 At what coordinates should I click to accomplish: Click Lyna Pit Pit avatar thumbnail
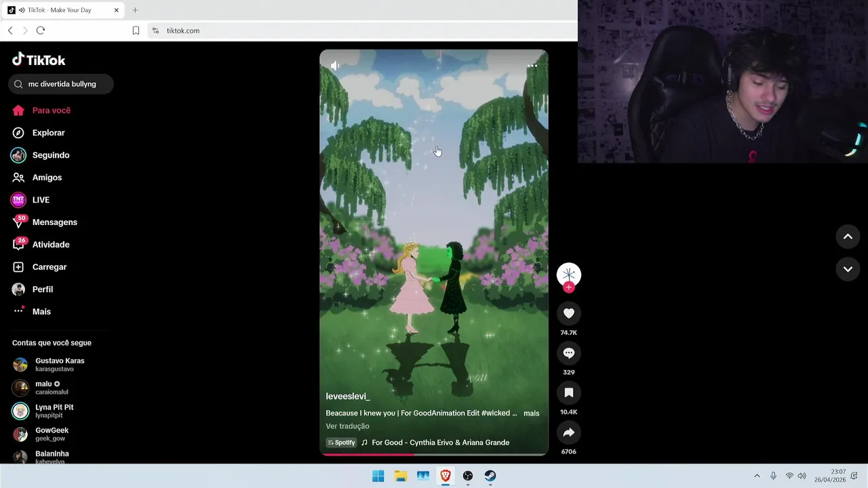coord(20,411)
